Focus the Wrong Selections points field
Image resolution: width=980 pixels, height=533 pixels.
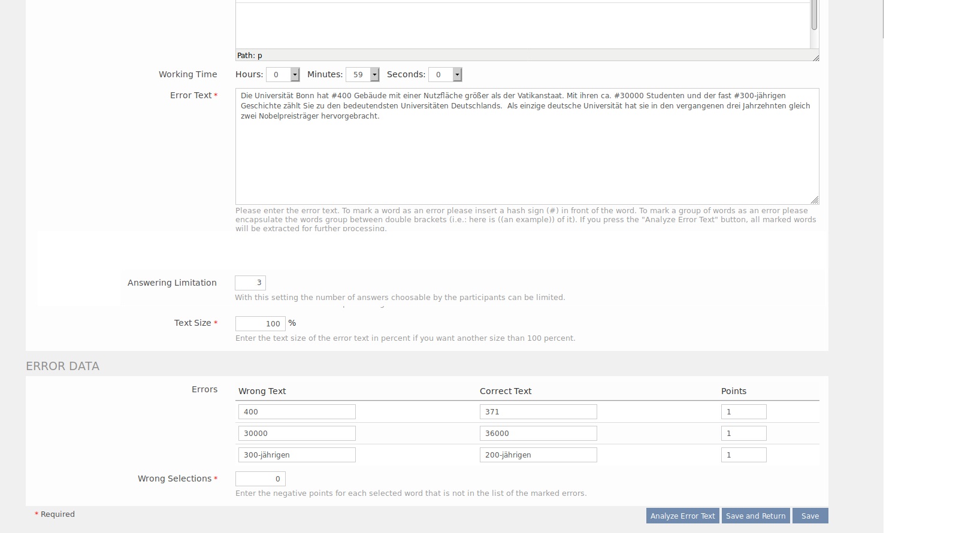click(260, 479)
